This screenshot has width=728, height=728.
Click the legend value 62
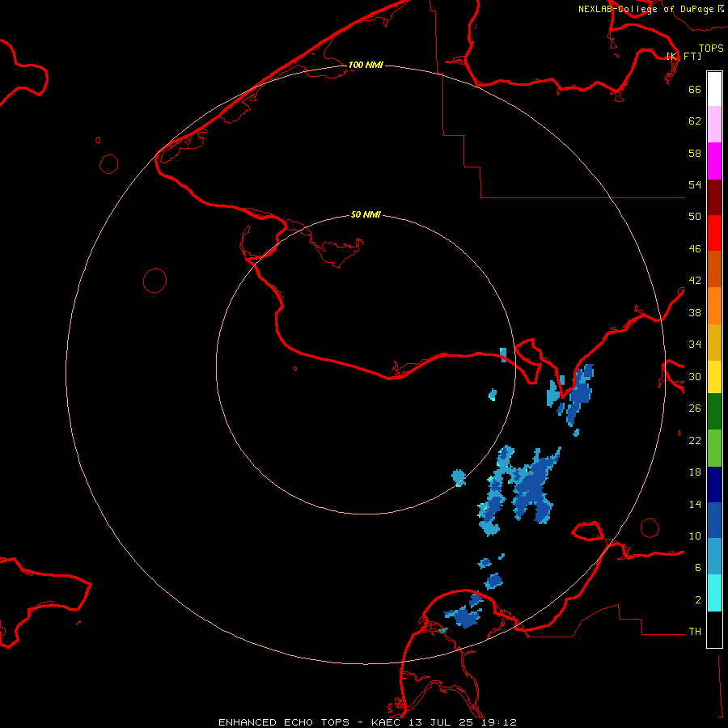pyautogui.click(x=695, y=121)
